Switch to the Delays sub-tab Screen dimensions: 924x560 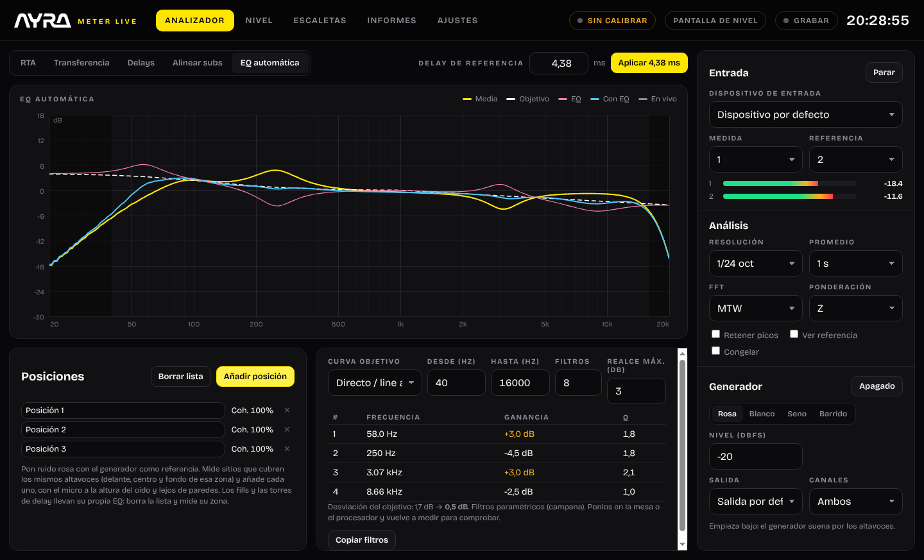click(x=141, y=63)
